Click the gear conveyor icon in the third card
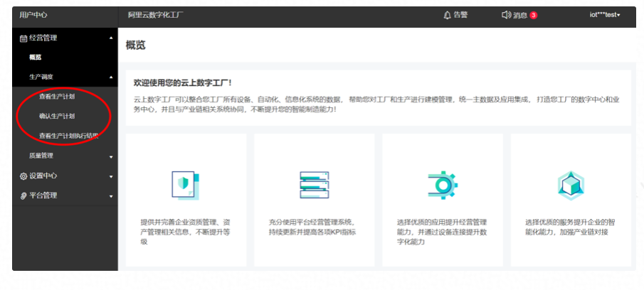The width and height of the screenshot is (644, 290). 443,185
